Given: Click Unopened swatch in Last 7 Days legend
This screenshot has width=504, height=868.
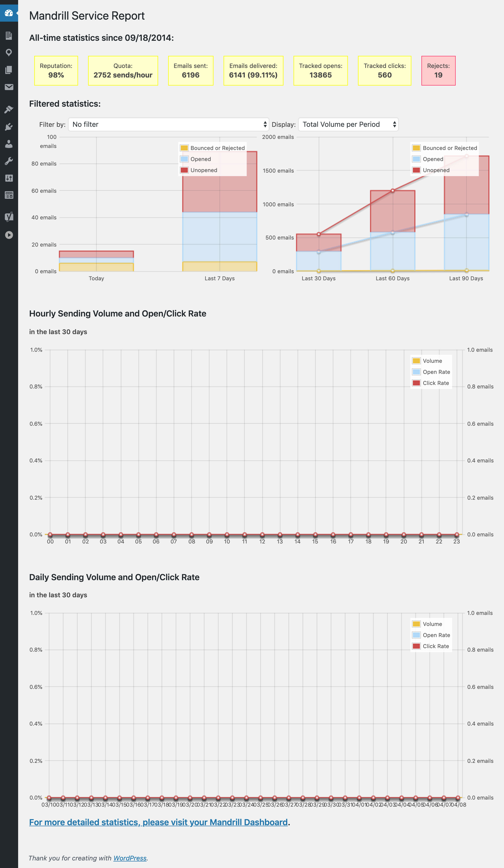Looking at the screenshot, I should [185, 170].
